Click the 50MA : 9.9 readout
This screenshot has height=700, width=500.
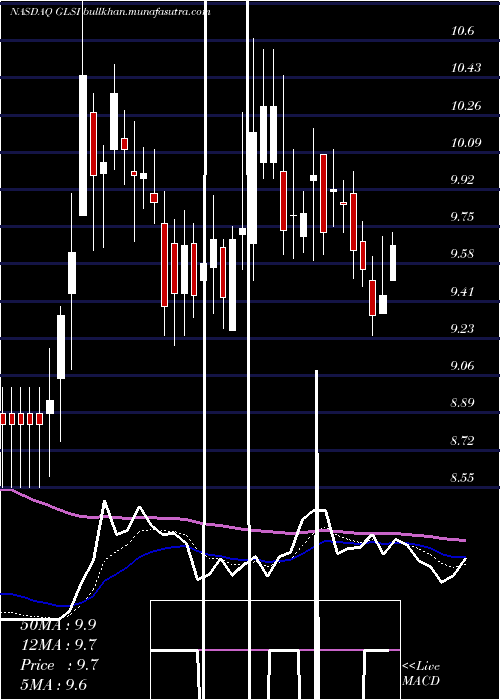(x=58, y=625)
